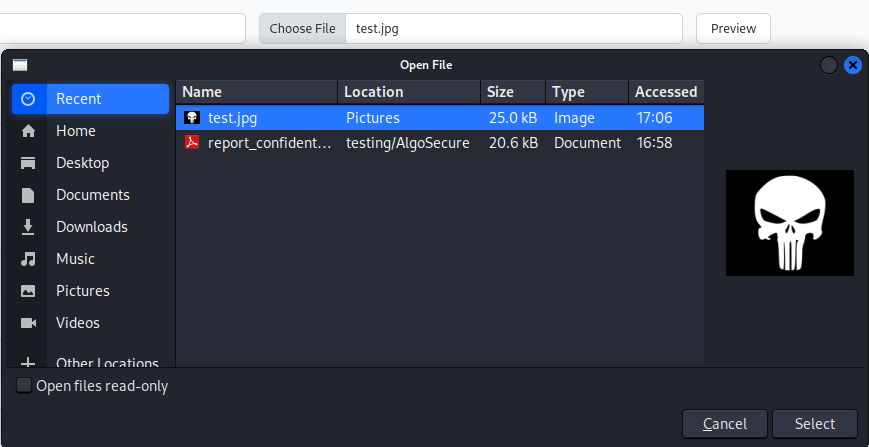
Task: Click the plus icon for Other Locations
Action: click(28, 362)
